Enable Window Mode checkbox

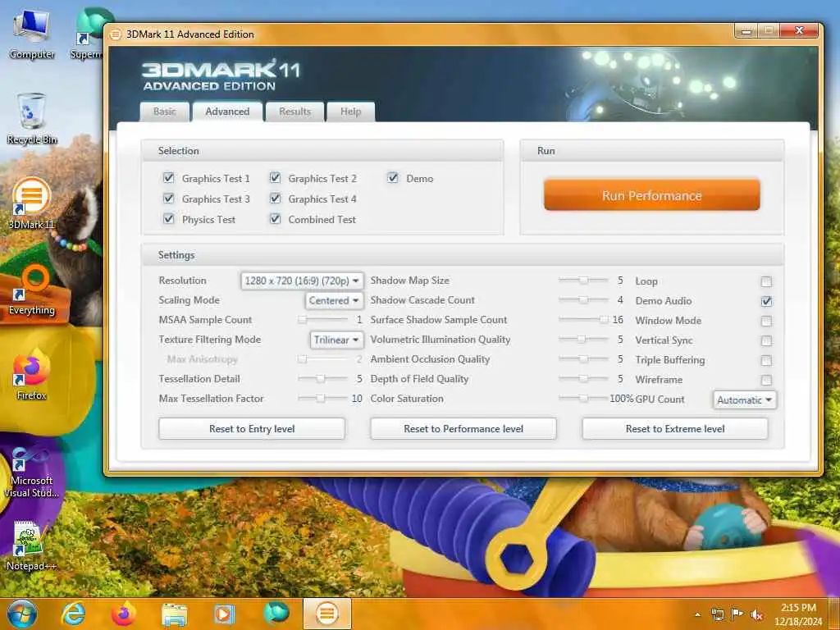click(767, 321)
